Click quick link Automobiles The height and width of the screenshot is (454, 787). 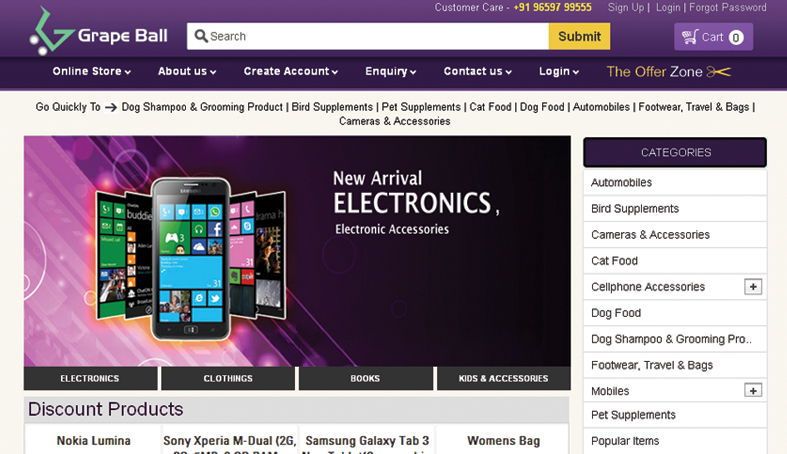click(x=601, y=107)
